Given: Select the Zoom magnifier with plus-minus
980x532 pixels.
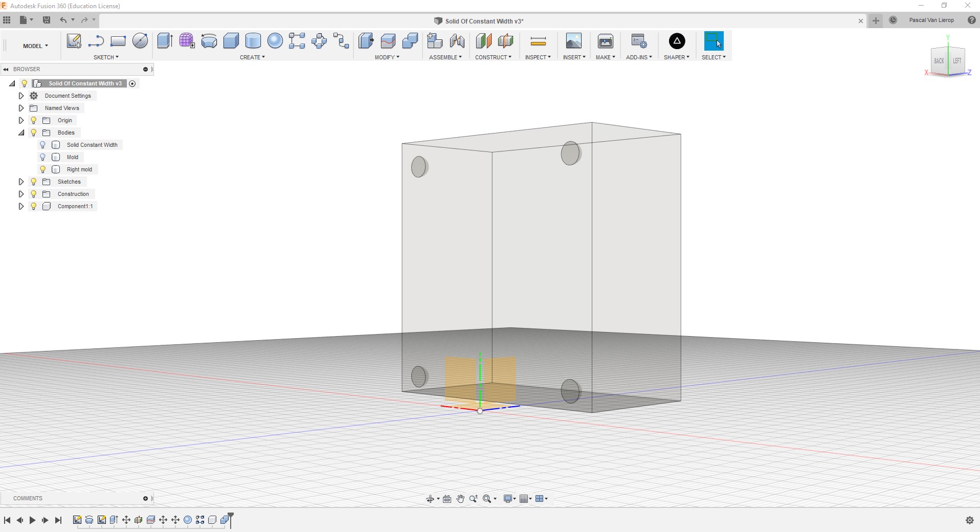Looking at the screenshot, I should (x=474, y=499).
